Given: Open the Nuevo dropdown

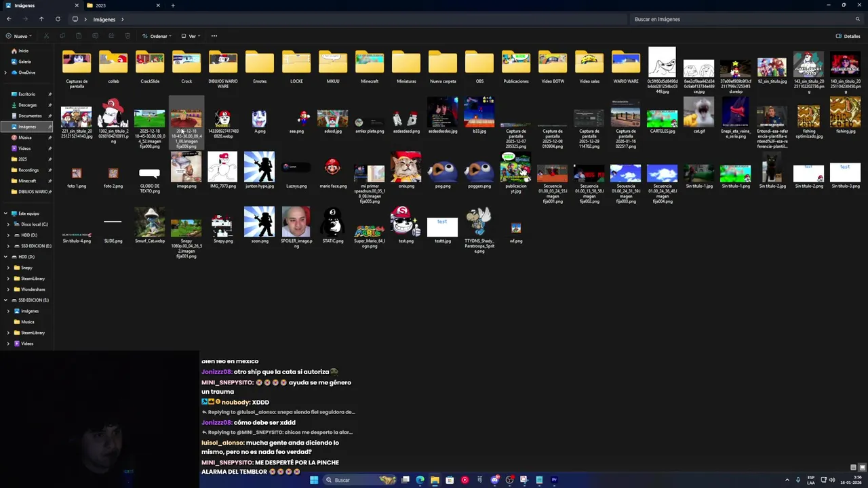Looking at the screenshot, I should [18, 36].
